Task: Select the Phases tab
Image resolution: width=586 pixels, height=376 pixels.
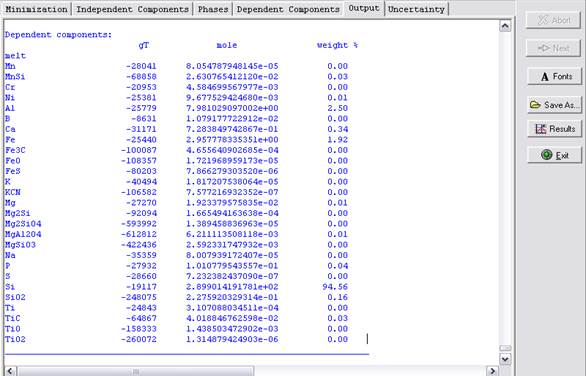Action: [x=213, y=9]
